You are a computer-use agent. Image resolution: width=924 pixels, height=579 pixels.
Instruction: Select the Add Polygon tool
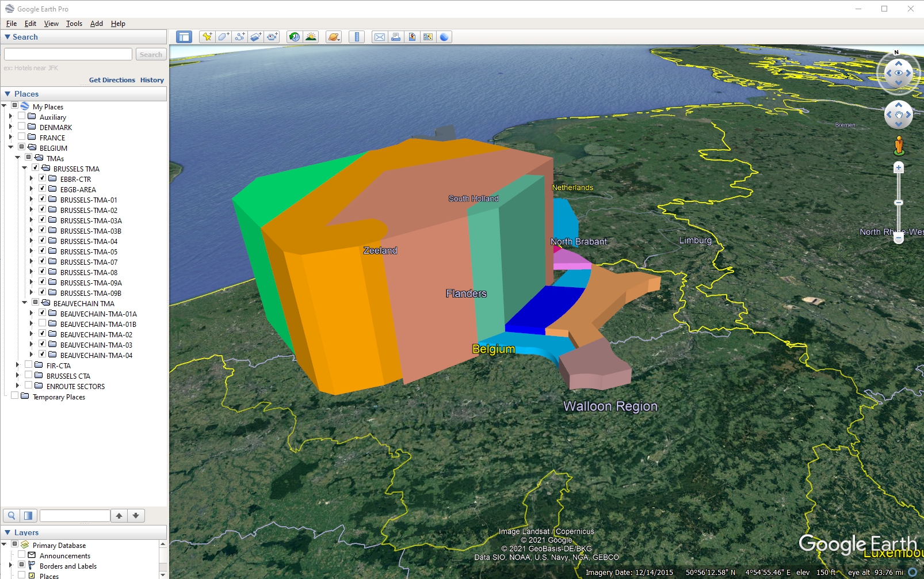pos(223,37)
